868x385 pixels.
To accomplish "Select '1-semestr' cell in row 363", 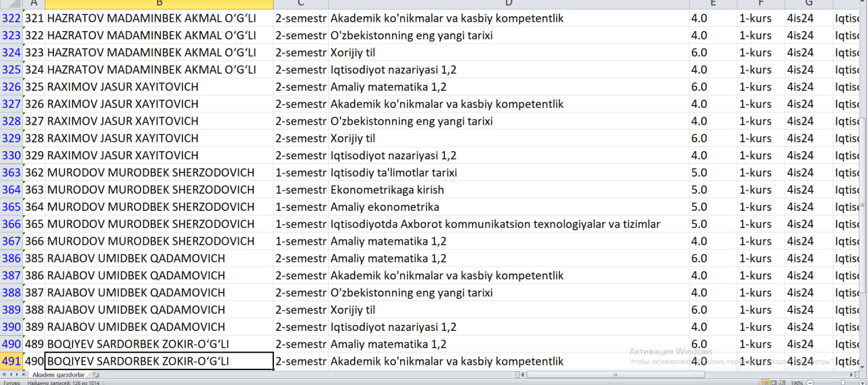I will (x=301, y=173).
